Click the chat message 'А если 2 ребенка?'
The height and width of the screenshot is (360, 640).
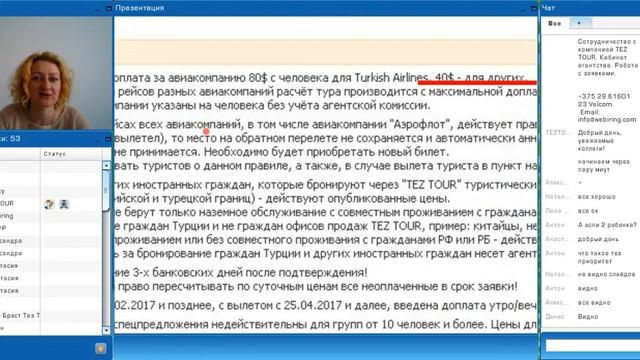coord(607,225)
